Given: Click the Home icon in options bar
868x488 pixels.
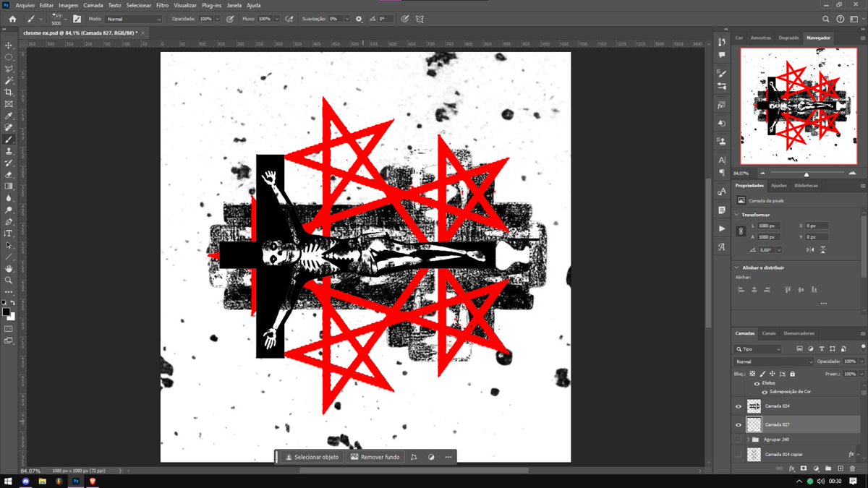Looking at the screenshot, I should click(x=12, y=19).
